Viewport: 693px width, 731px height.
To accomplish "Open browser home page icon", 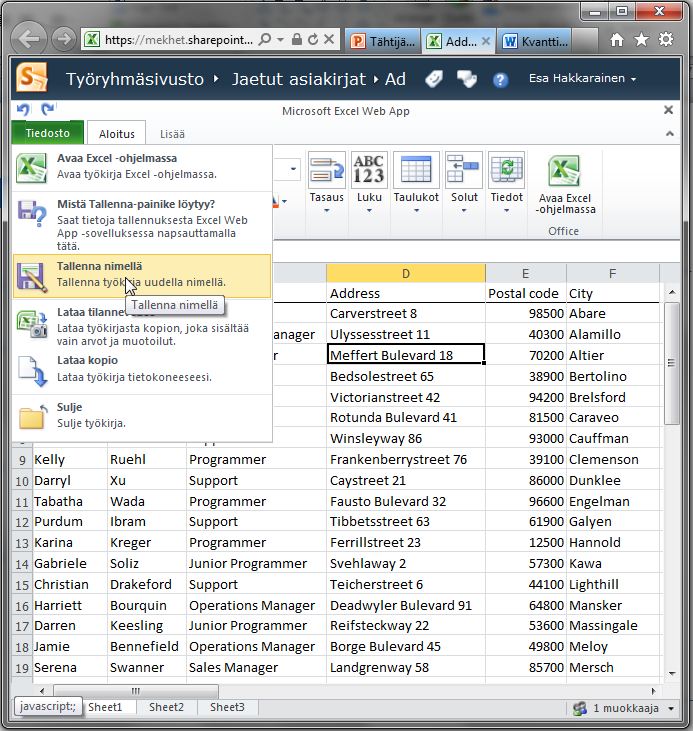I will (617, 40).
